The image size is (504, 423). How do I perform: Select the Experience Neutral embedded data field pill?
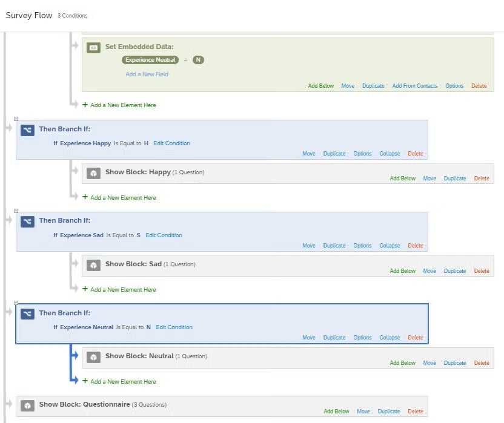[x=150, y=60]
